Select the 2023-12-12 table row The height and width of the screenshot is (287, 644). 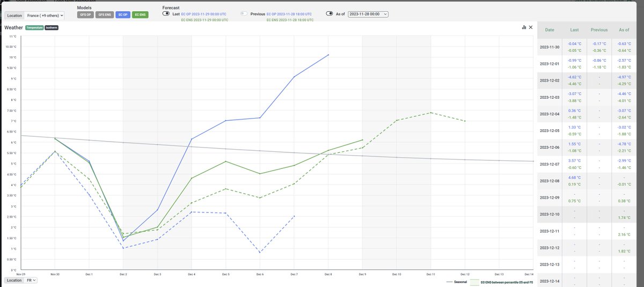coord(587,248)
